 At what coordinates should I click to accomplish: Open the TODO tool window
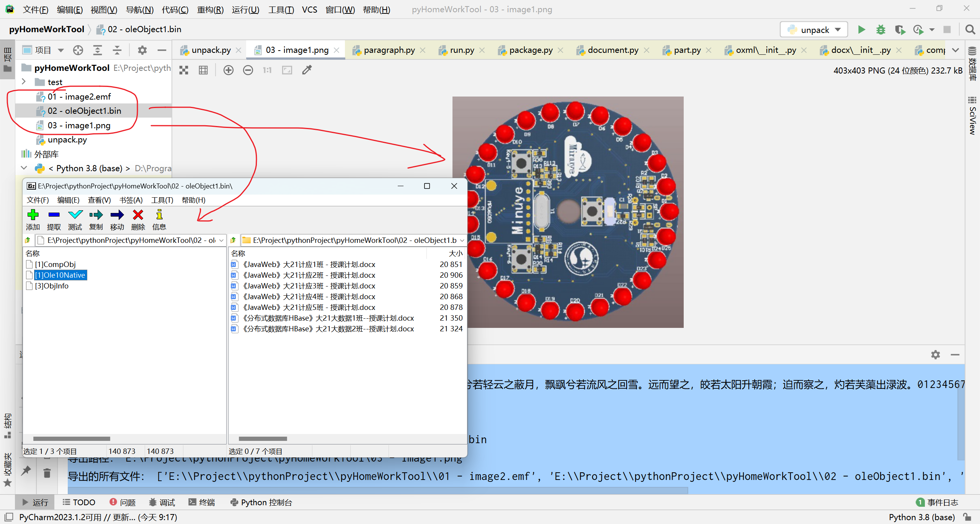(x=79, y=502)
